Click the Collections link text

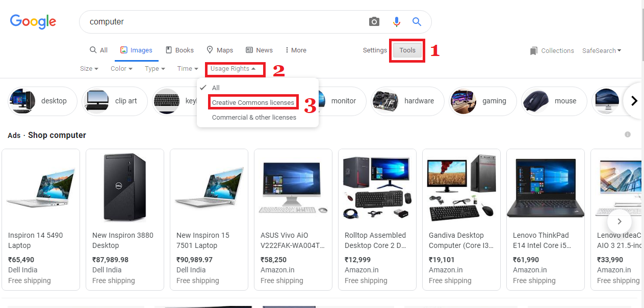click(557, 51)
